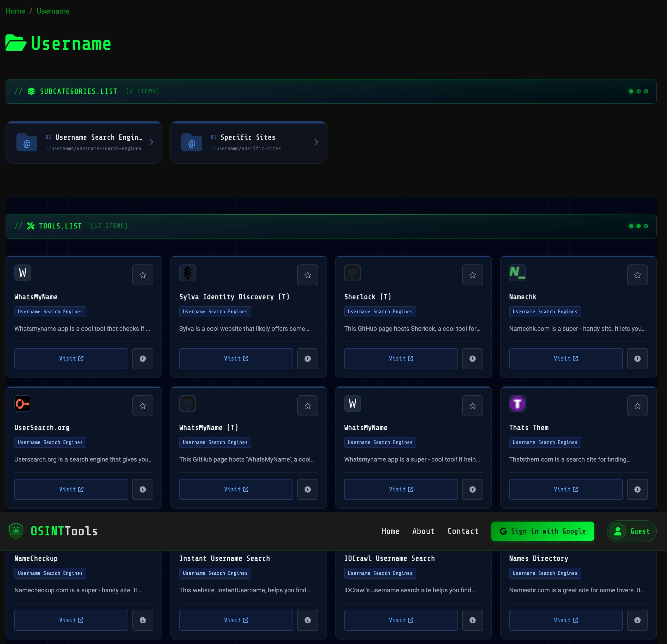
Task: Navigate to Contact
Action: click(x=463, y=531)
